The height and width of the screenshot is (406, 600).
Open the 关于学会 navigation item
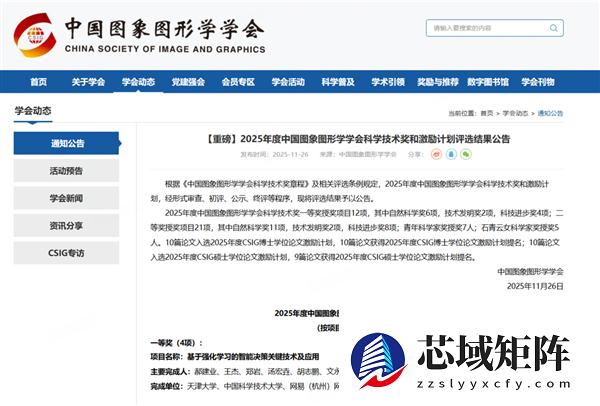88,82
